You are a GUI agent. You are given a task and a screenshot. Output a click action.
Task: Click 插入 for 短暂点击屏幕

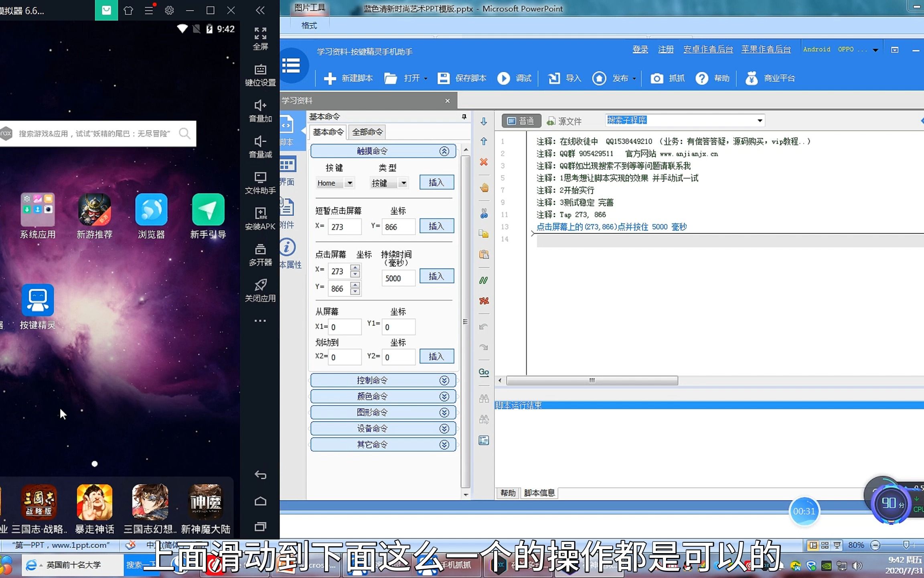(x=436, y=226)
